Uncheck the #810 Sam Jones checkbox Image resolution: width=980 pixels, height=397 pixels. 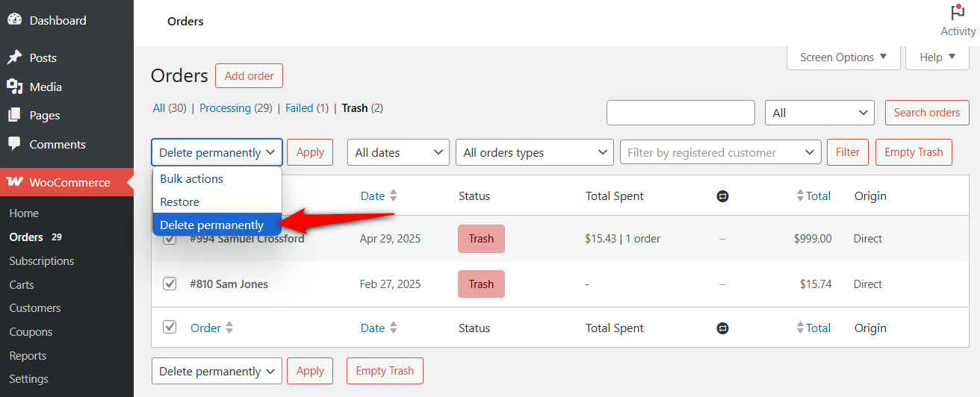[x=170, y=284]
